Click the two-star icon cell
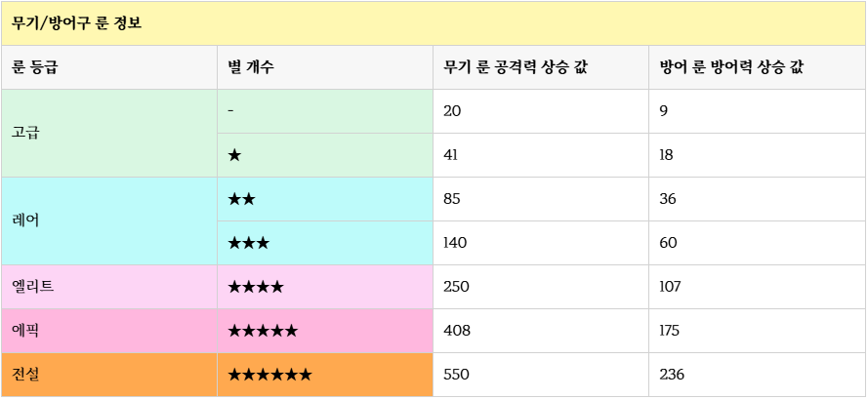This screenshot has width=868, height=400. 325,199
